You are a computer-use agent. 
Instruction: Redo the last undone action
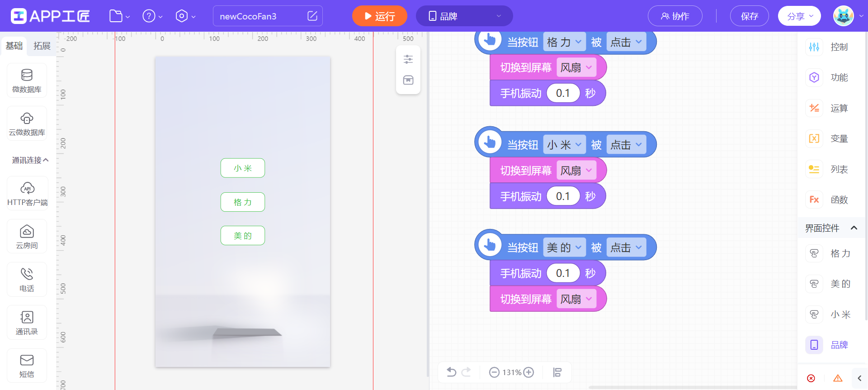click(466, 372)
